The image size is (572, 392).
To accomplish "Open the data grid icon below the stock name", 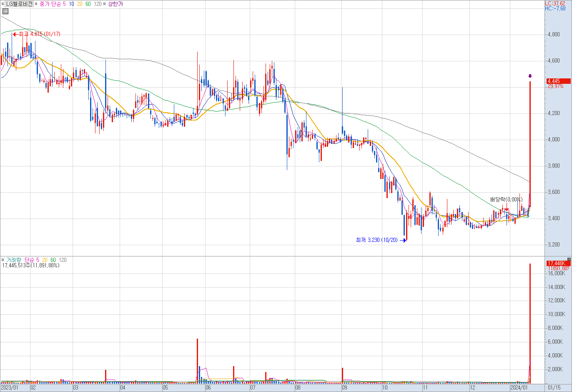I will (5, 11).
